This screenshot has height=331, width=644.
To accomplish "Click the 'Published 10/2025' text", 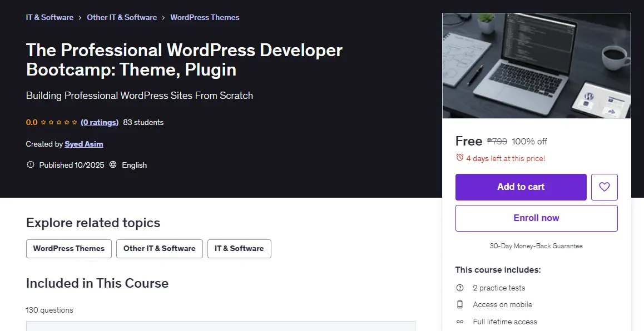I will click(72, 165).
